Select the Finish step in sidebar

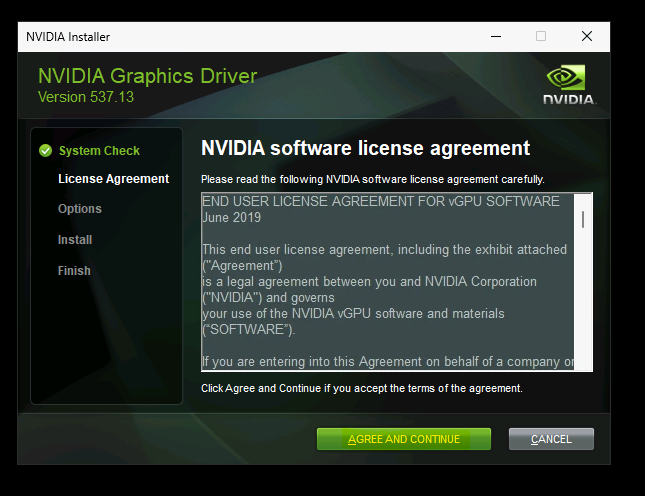(74, 271)
